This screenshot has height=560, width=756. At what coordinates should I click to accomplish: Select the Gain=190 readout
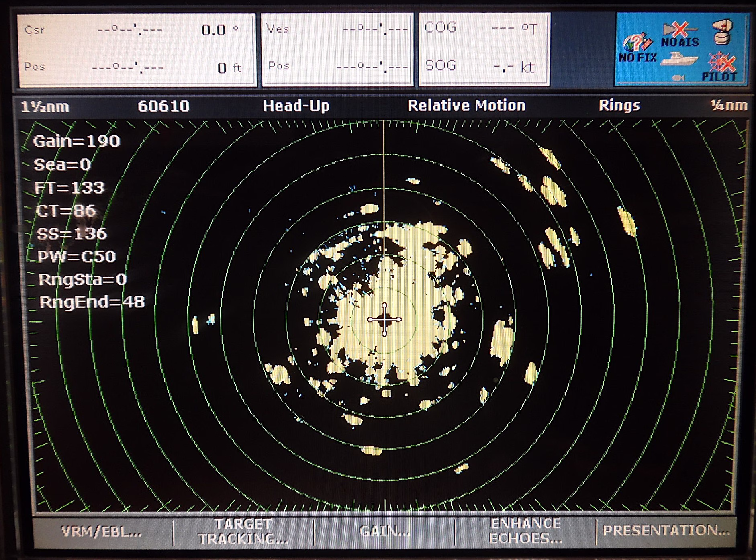click(x=77, y=141)
